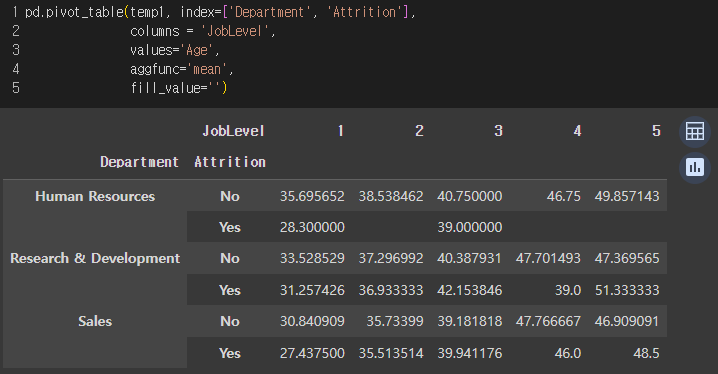The width and height of the screenshot is (718, 374).
Task: Place cursor on the fill_value code line
Action: point(179,88)
